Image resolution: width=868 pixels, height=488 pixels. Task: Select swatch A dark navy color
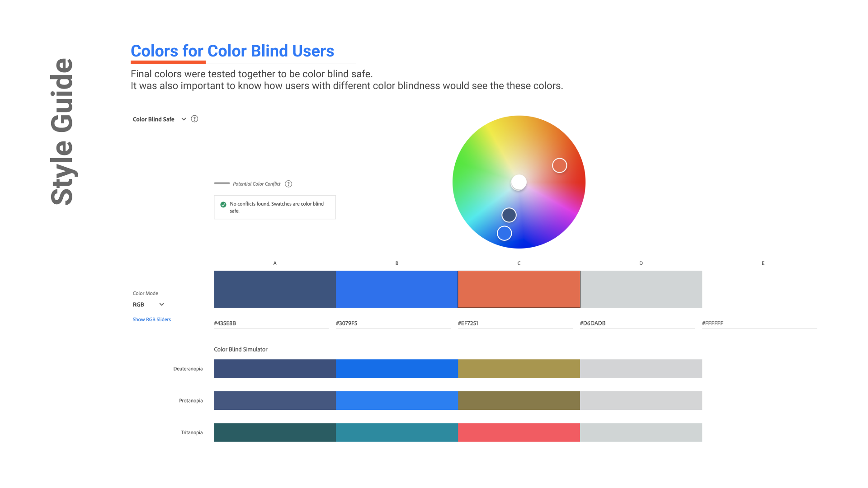(274, 289)
